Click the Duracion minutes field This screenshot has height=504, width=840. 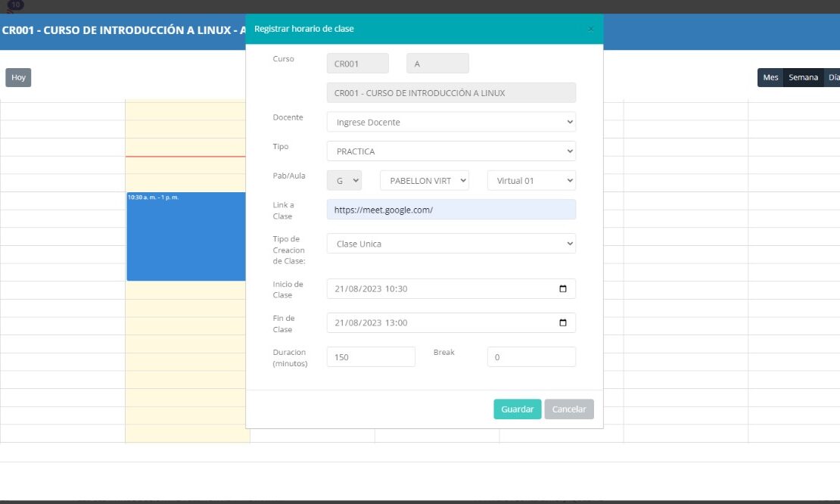[x=371, y=357]
